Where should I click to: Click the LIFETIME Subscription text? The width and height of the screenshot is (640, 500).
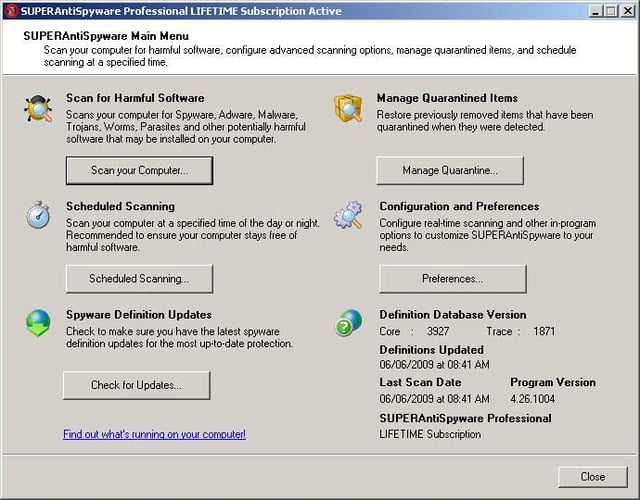tap(430, 434)
